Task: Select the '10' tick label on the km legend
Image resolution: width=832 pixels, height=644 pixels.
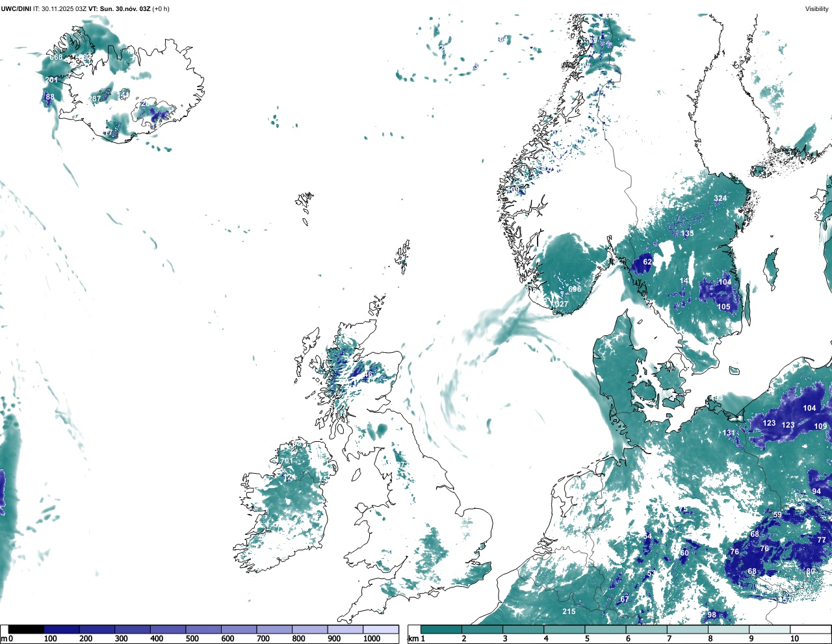Action: [x=794, y=639]
